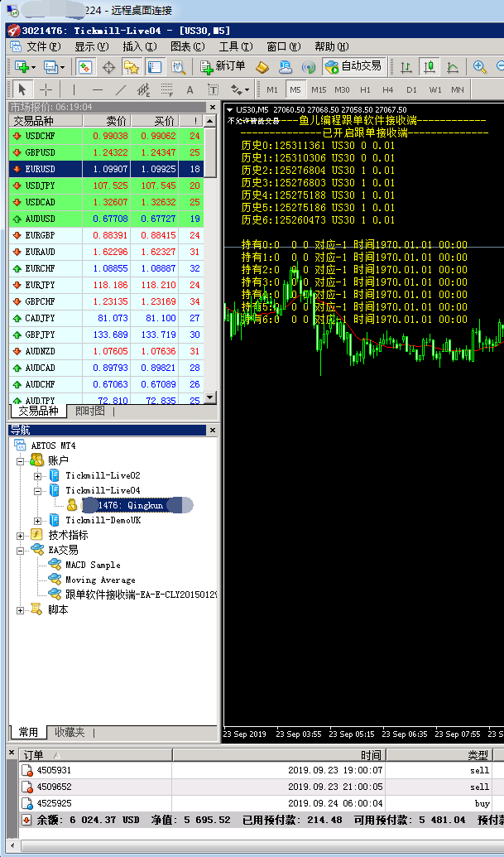Toggle the 自动交易 auto trading button
The width and height of the screenshot is (504, 857).
point(354,67)
